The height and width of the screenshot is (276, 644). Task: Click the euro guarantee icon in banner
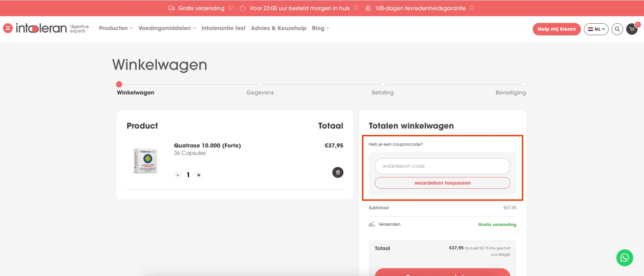(x=368, y=8)
